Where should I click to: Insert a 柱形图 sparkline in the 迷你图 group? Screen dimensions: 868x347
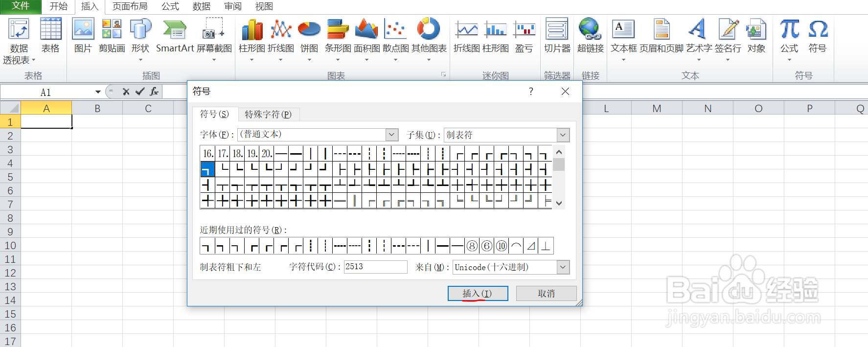(x=496, y=35)
